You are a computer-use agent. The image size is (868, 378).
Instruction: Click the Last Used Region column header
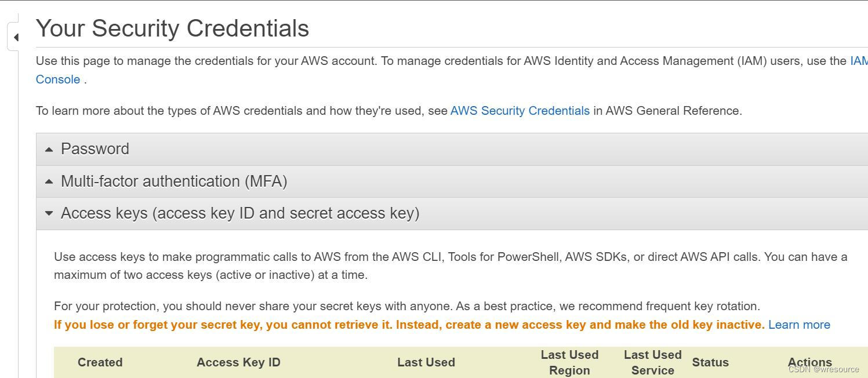(x=569, y=362)
